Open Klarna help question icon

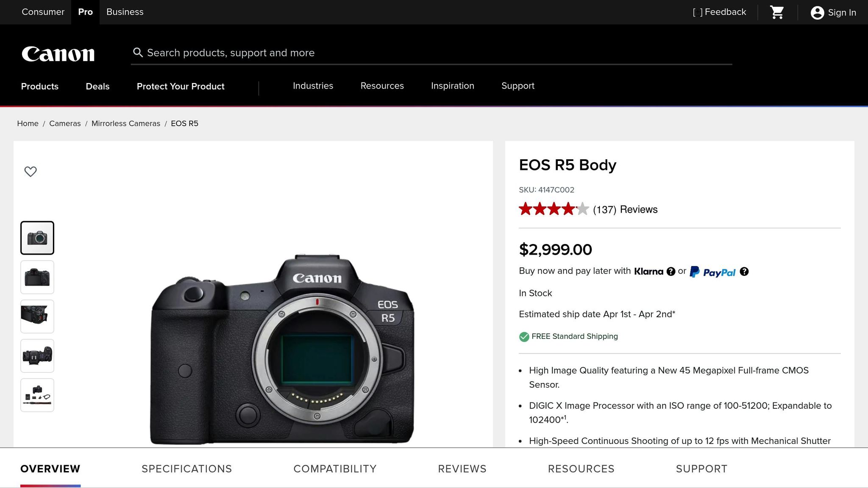pyautogui.click(x=670, y=272)
